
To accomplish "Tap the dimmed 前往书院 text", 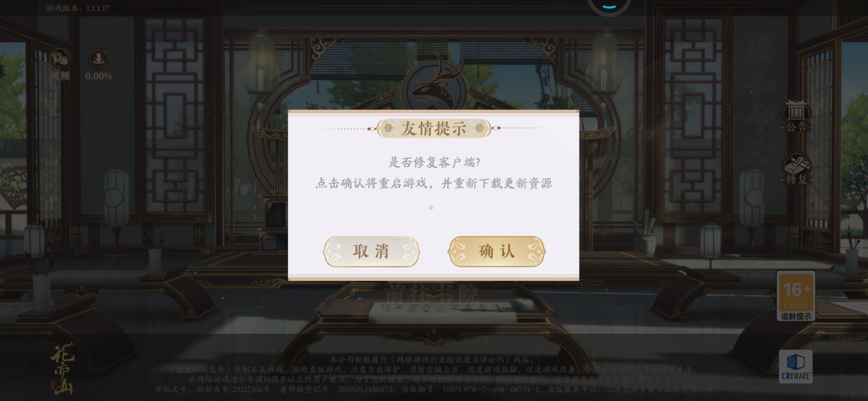I will click(x=432, y=295).
